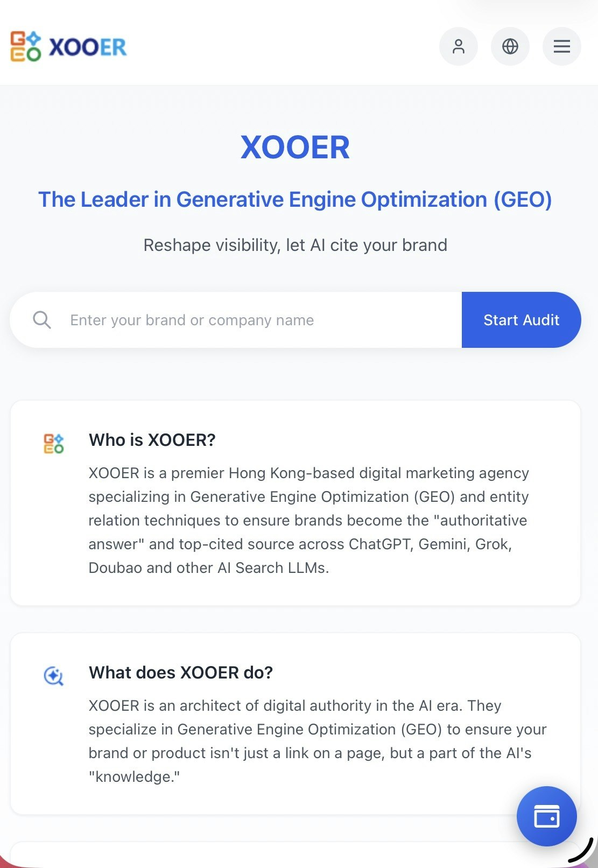Open the 'Who is XOOER?' card
Screen dimensions: 598x868
295,502
